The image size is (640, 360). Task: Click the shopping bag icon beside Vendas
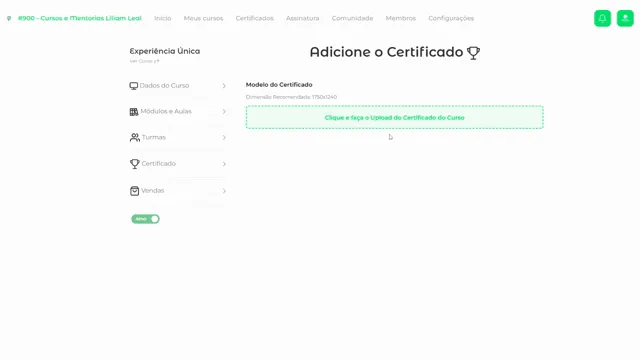[134, 191]
